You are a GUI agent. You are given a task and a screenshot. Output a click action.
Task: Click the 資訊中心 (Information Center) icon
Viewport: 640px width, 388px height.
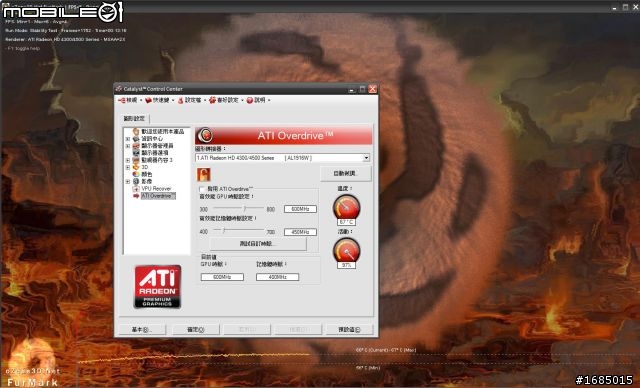(x=136, y=139)
